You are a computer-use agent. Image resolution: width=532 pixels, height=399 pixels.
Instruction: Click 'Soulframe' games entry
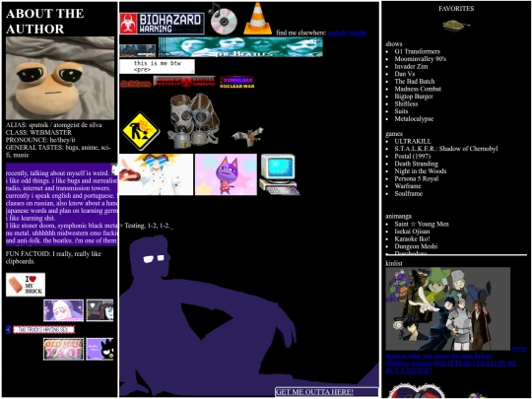click(x=408, y=194)
